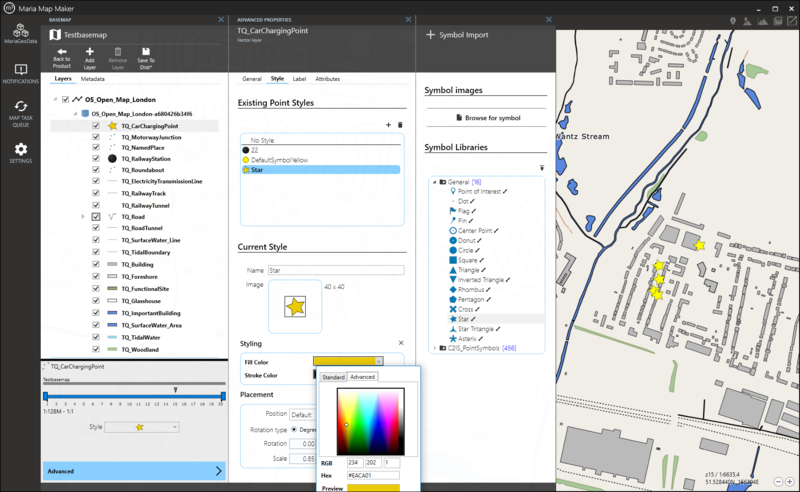
Task: Select the No Style entry
Action: tap(321, 140)
